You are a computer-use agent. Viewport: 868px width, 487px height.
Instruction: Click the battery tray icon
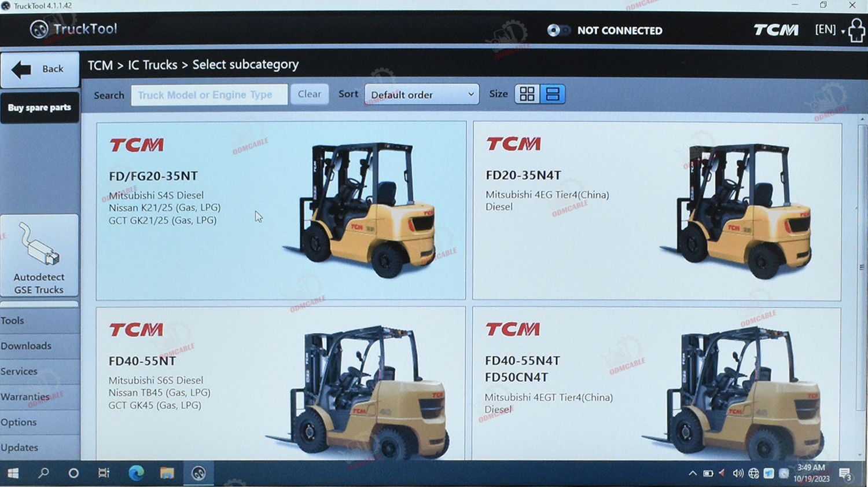pyautogui.click(x=708, y=473)
